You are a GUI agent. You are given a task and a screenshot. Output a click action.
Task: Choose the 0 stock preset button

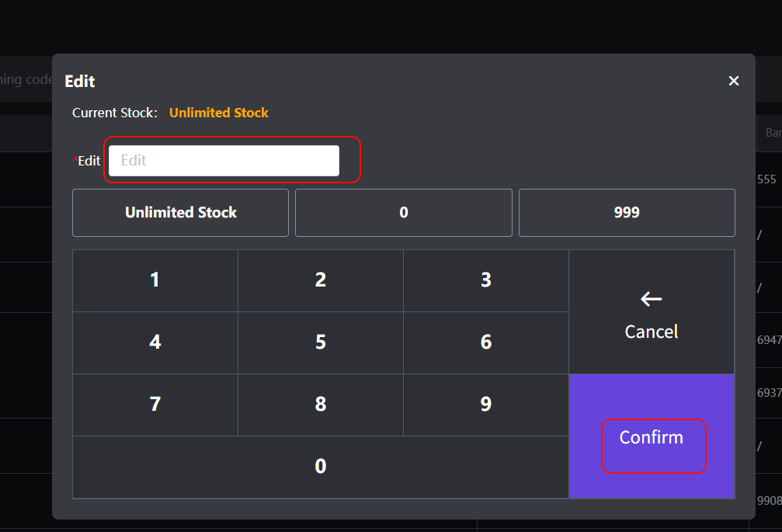click(x=403, y=212)
